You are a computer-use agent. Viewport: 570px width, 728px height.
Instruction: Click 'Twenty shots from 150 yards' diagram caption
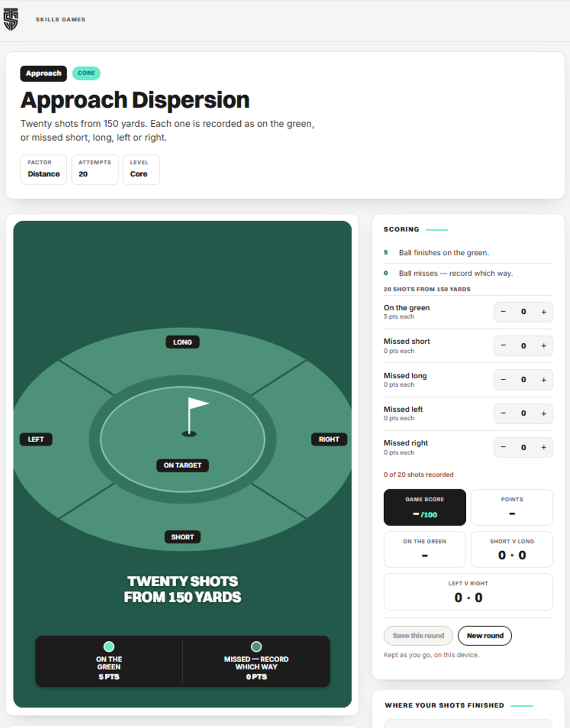[x=182, y=589]
